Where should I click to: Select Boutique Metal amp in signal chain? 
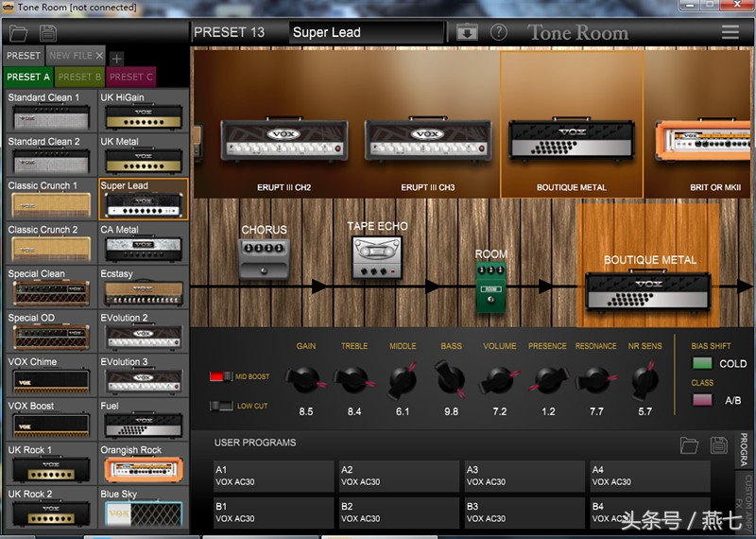click(x=648, y=291)
